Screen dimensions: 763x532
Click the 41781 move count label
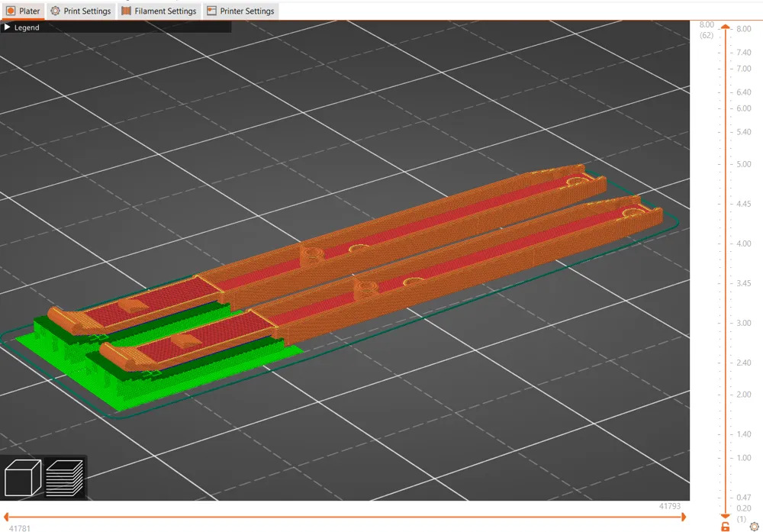tap(20, 528)
